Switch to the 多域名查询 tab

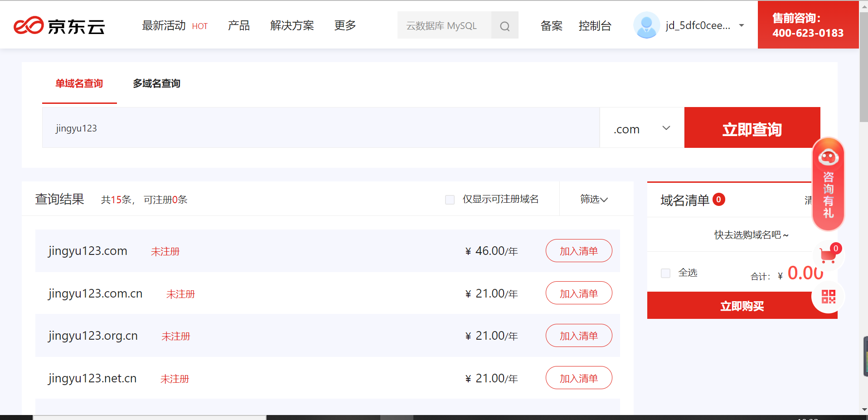pyautogui.click(x=156, y=83)
